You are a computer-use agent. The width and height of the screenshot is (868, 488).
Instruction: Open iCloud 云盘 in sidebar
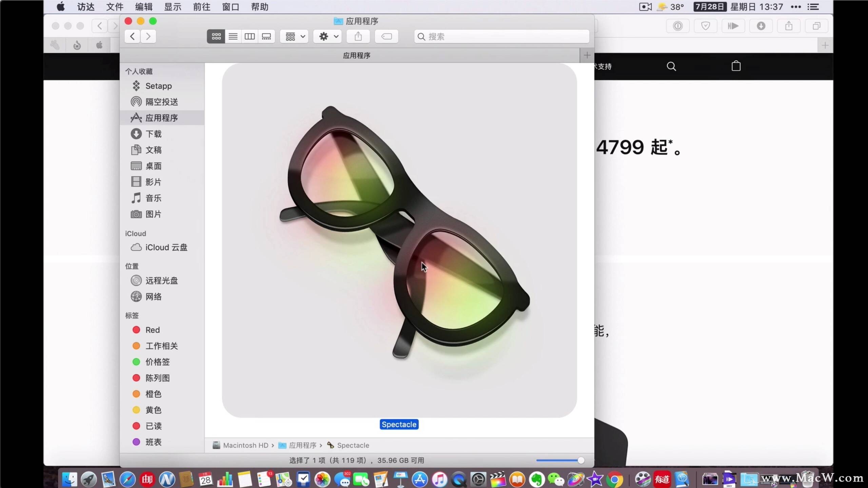162,247
